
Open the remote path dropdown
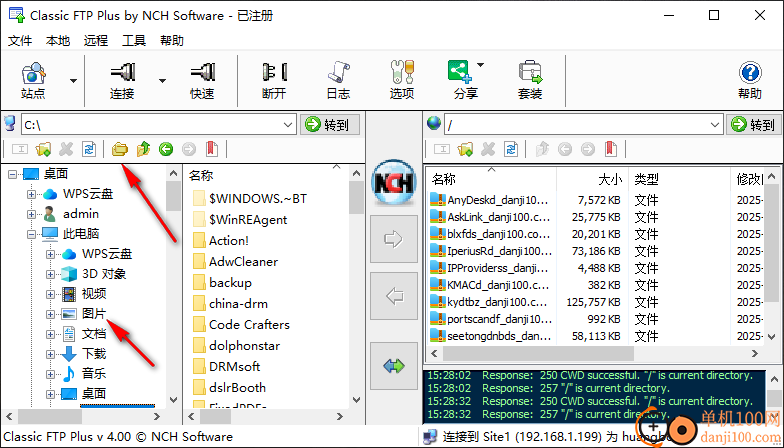(x=715, y=124)
